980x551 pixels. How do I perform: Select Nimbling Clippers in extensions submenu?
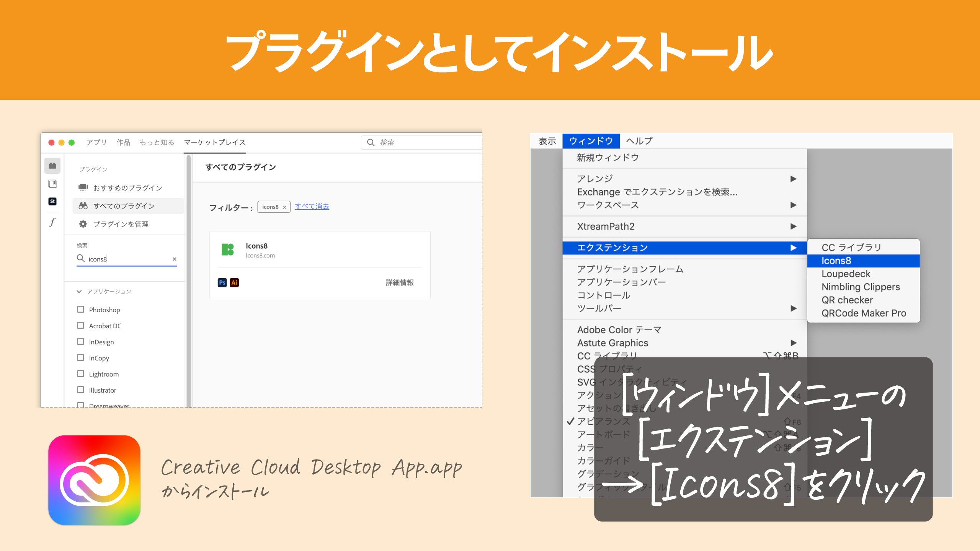[x=864, y=287]
